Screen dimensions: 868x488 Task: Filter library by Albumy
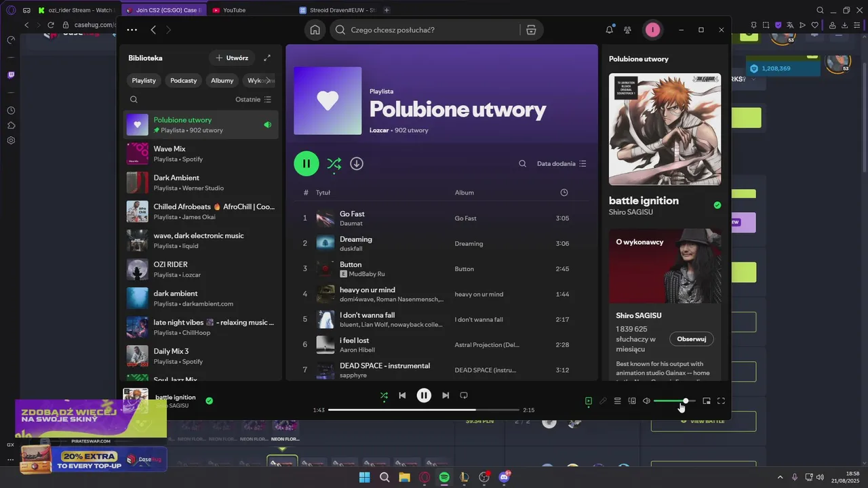pos(222,80)
